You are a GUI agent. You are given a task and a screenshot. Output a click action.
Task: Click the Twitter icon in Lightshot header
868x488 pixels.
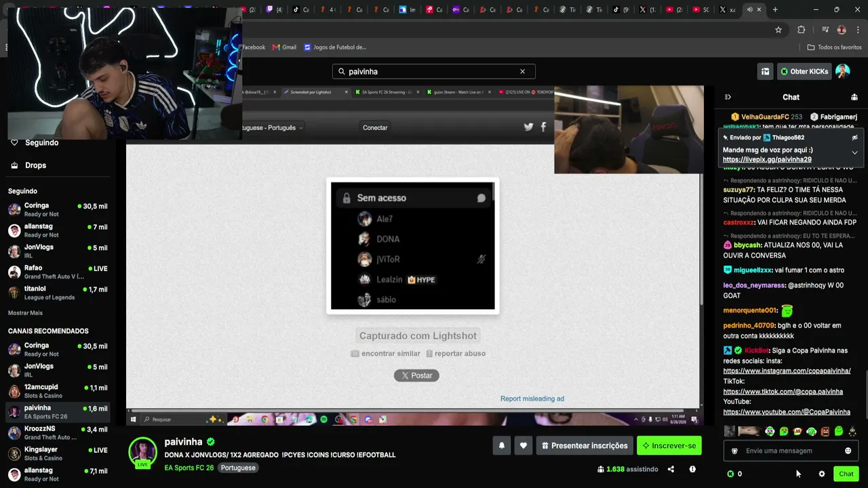(x=528, y=127)
